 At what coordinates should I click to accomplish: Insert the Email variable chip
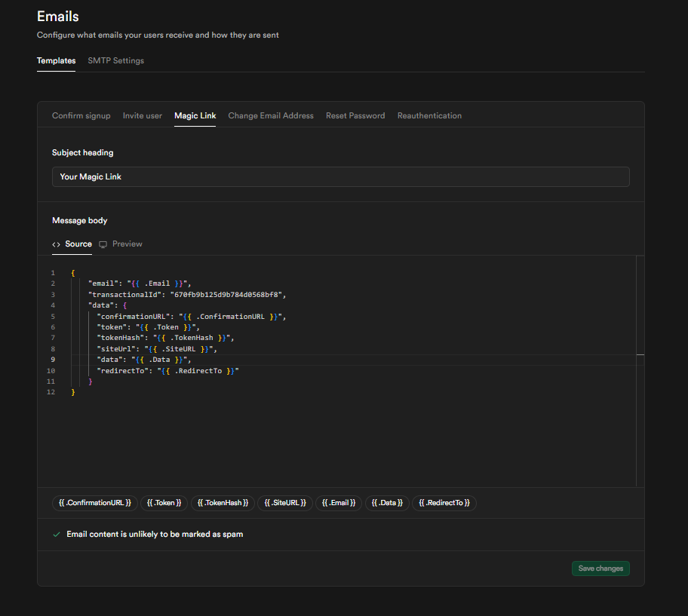[338, 503]
